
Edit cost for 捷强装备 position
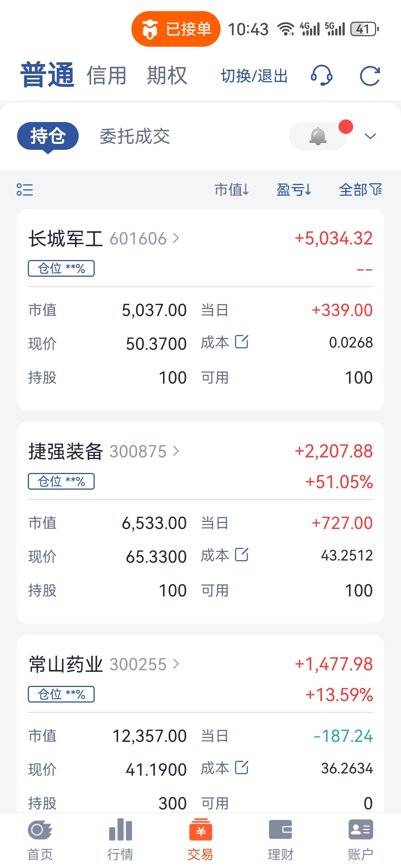coord(242,555)
